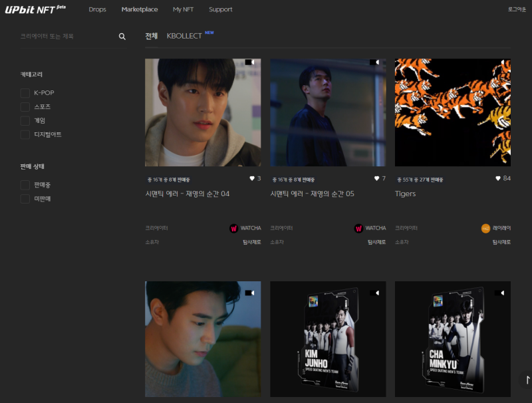Viewport: 532px width, 403px height.
Task: Click the 판매 상태 heading text
Action: point(32,166)
